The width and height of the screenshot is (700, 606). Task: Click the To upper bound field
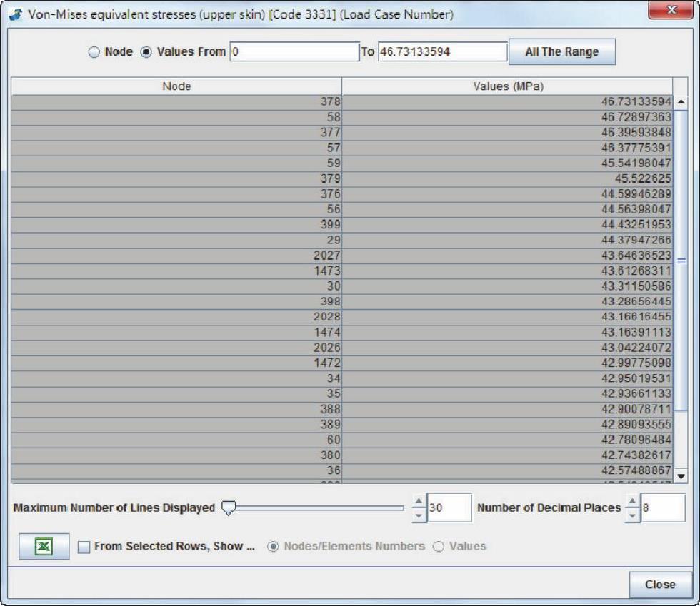point(441,52)
